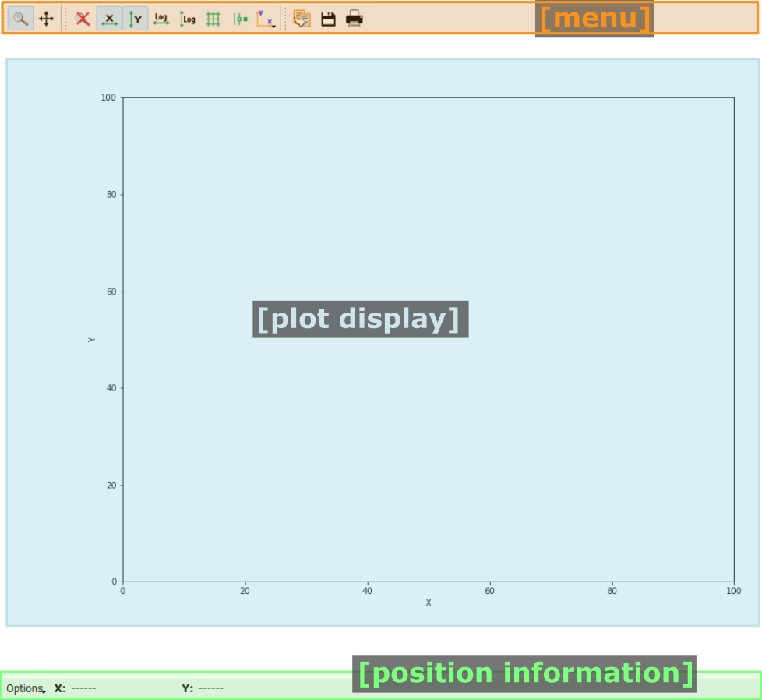Click the X position value field
Screen dimensions: 762x700
tap(84, 688)
